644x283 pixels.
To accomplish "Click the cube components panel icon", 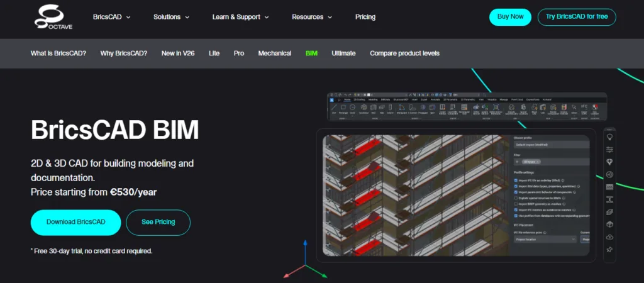I will click(x=610, y=225).
